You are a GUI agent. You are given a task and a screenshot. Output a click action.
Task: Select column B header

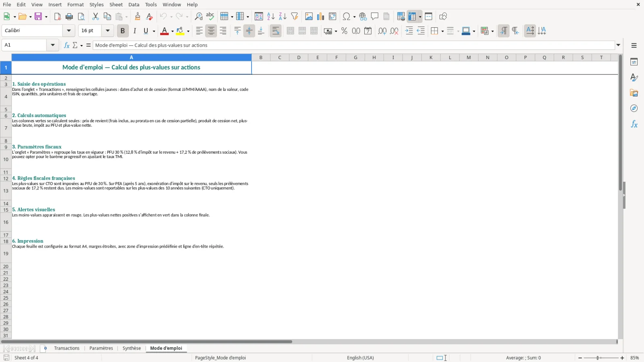(261, 58)
